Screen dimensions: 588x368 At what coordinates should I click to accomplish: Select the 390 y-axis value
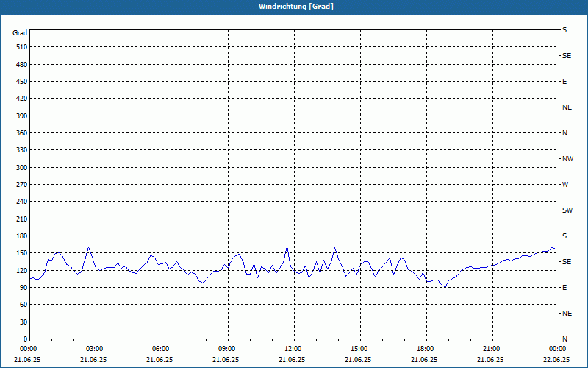(22, 116)
